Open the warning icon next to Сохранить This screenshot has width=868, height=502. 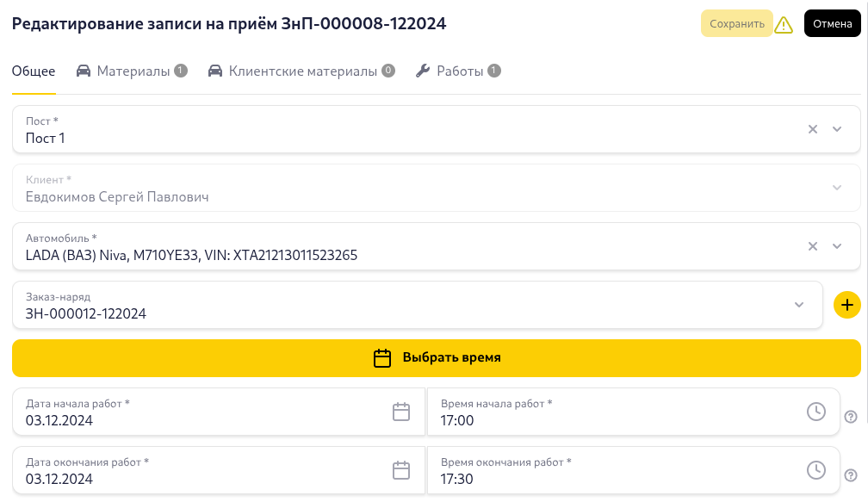pos(784,24)
